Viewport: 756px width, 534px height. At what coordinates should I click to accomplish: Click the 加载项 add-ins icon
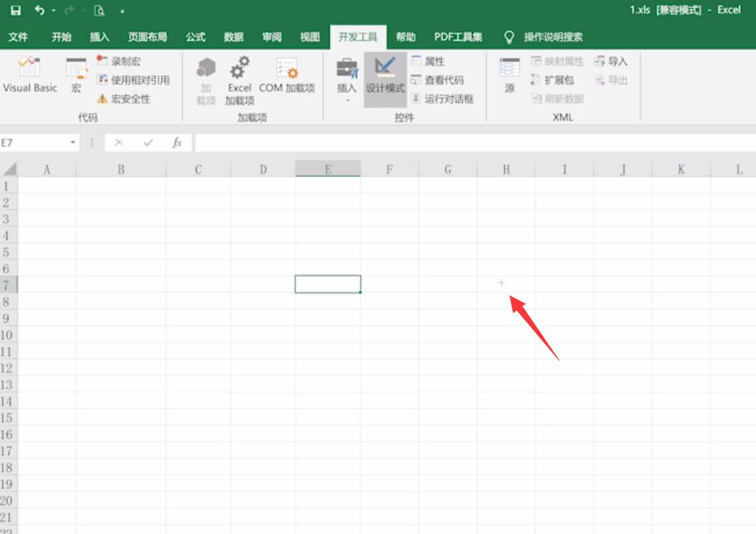coord(206,80)
